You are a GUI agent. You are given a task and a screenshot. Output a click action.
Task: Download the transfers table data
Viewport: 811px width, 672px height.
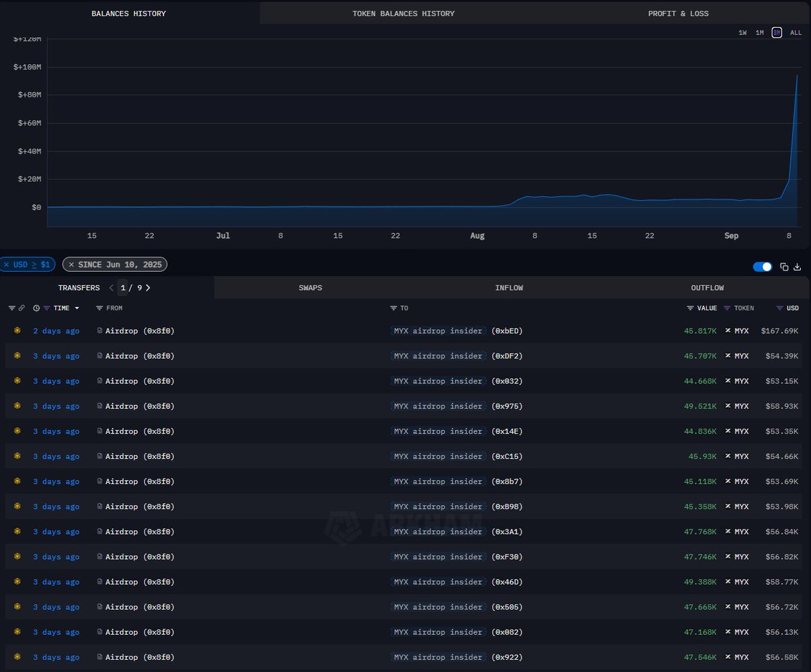[797, 267]
